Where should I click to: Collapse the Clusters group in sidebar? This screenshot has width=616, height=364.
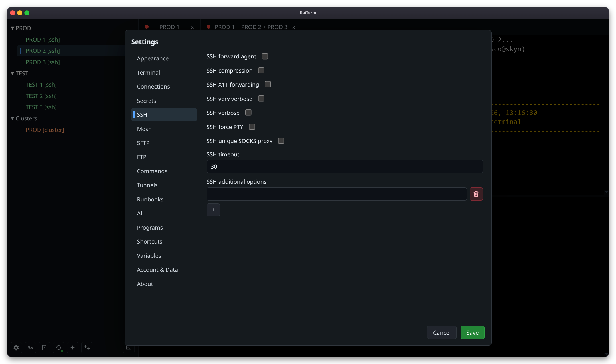coord(13,118)
